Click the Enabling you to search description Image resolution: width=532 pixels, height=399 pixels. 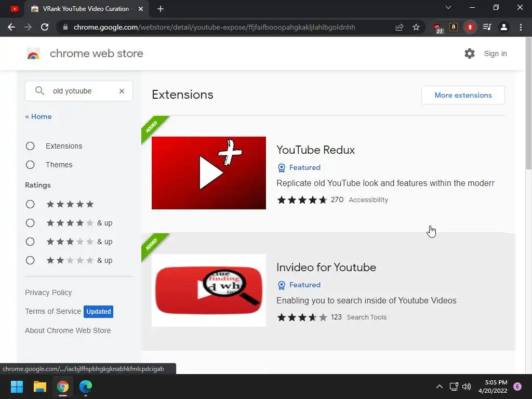click(366, 301)
